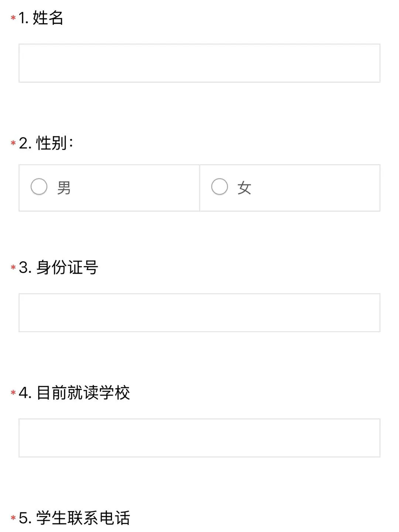This screenshot has width=399, height=532.
Task: Click the red asterisk beside 姓名
Action: 13,18
